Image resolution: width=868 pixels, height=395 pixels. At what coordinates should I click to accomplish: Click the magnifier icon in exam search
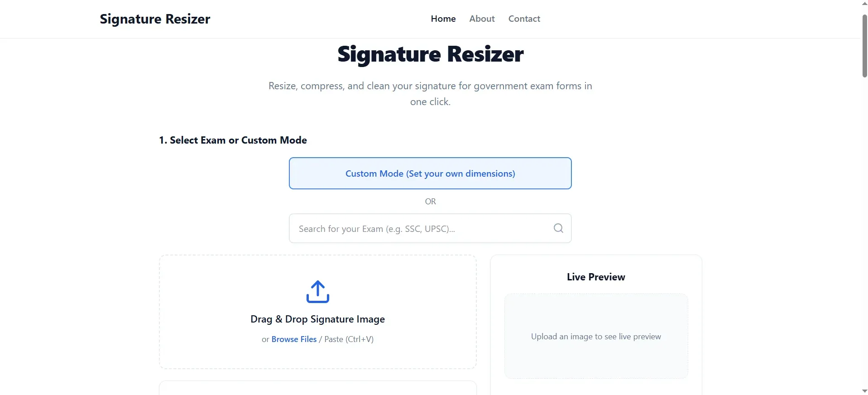[558, 228]
